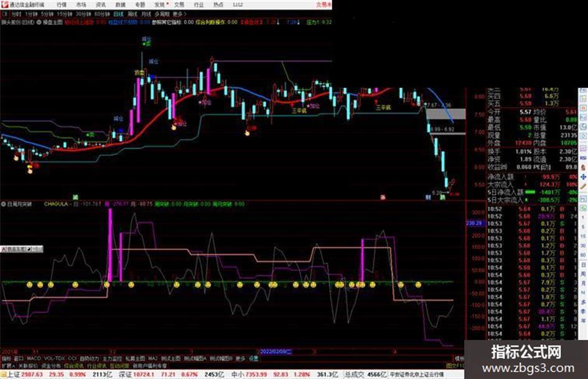Viewport: 588px width, 379px height.
Task: Select the 主力监控 indicator tab
Action: tap(112, 358)
